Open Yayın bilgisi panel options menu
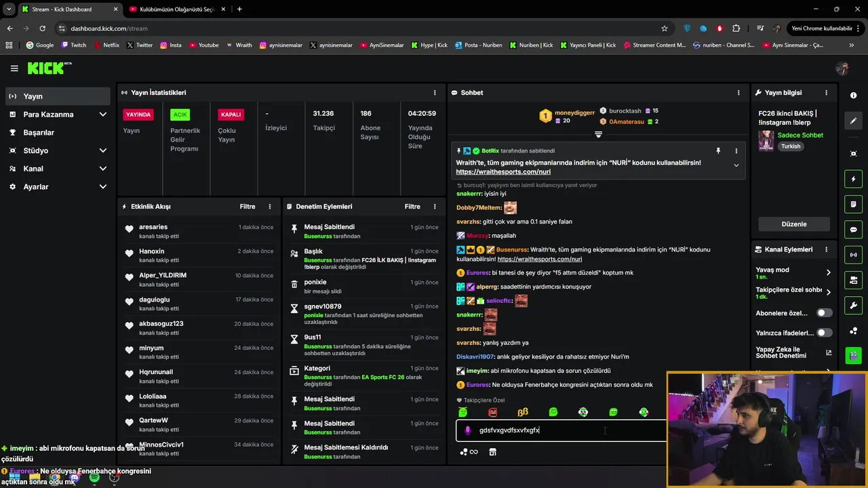 coord(826,93)
